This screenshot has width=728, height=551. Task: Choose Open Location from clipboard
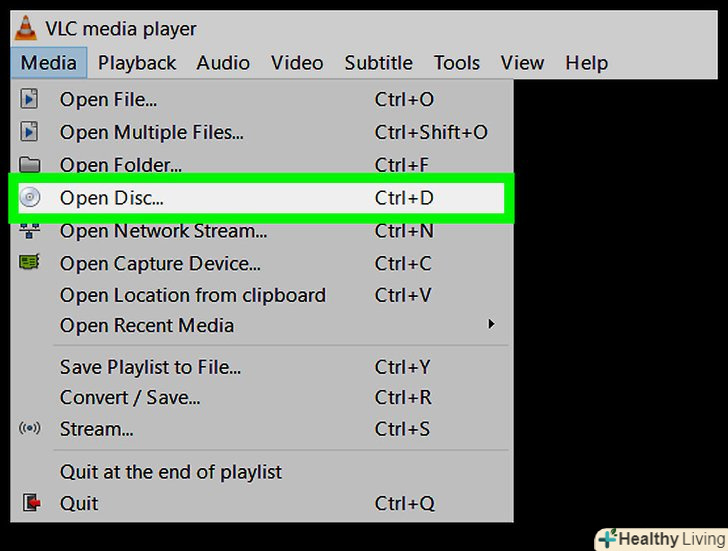193,295
